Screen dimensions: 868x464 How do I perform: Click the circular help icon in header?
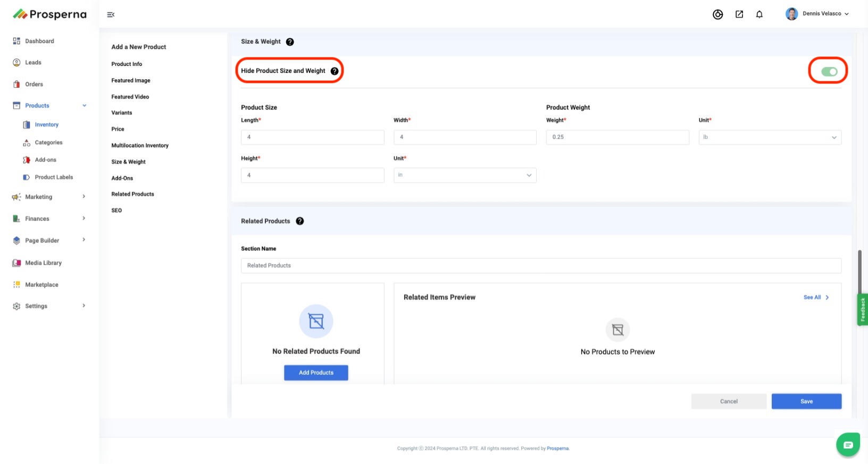click(x=717, y=14)
